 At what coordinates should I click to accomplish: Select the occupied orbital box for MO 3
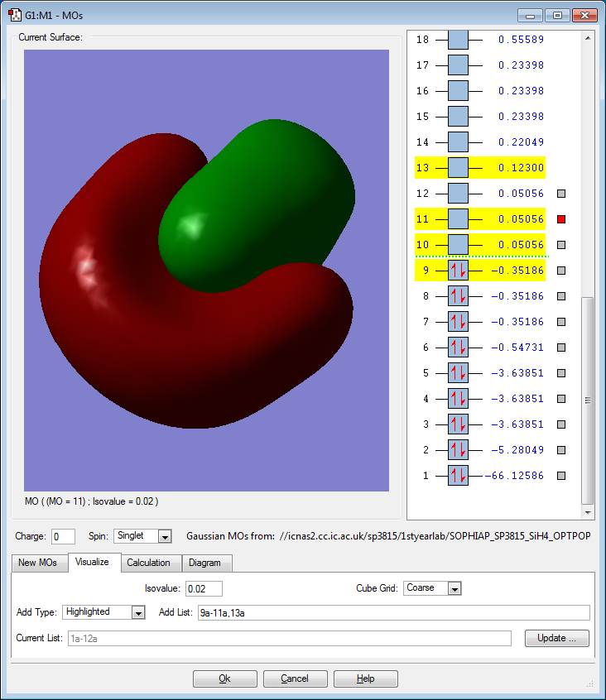click(458, 424)
